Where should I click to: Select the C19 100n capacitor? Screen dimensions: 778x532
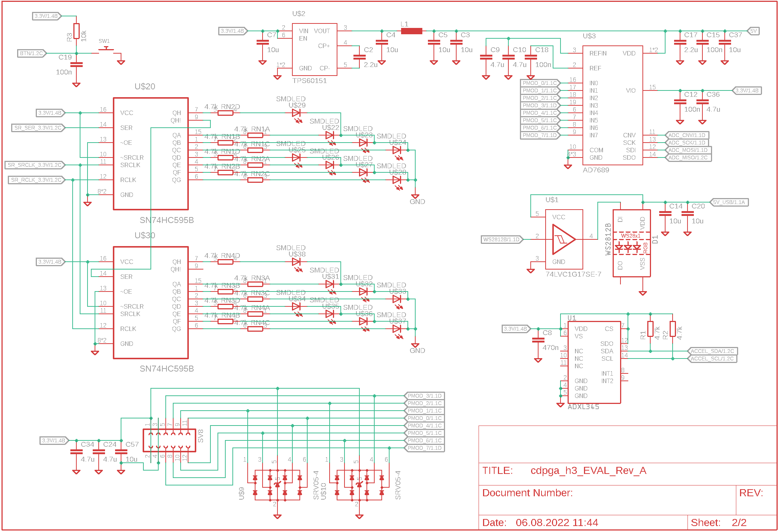[x=76, y=65]
